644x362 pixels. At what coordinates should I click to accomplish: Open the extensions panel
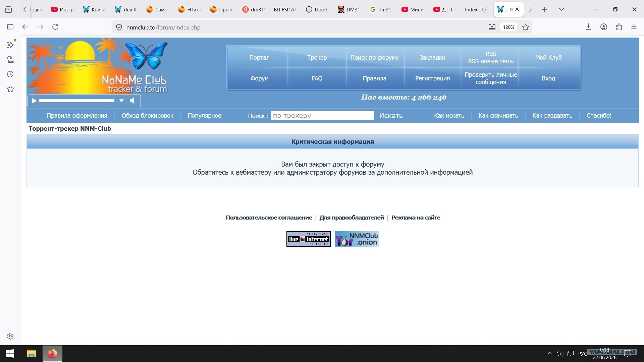(619, 27)
